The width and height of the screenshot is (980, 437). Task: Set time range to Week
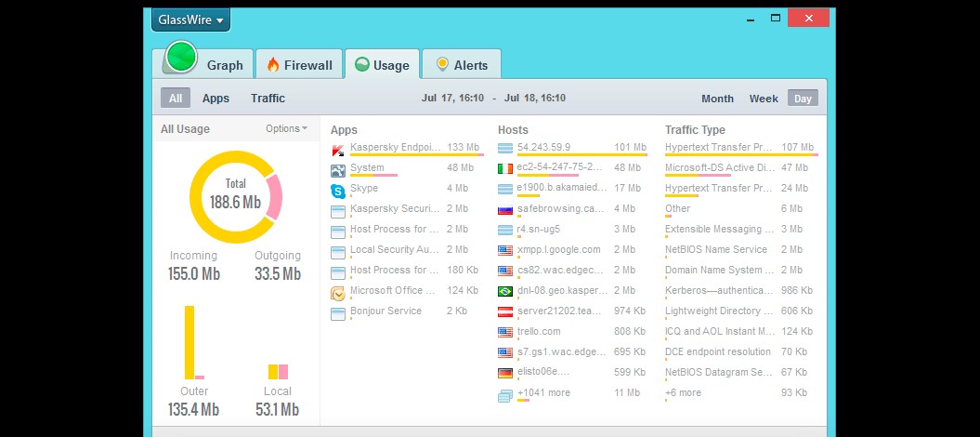tap(764, 99)
